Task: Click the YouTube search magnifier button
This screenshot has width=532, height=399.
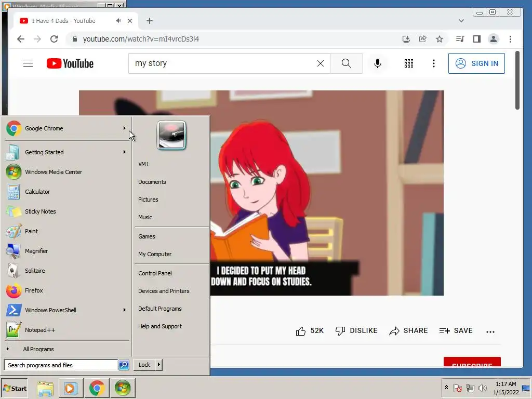Action: tap(347, 63)
